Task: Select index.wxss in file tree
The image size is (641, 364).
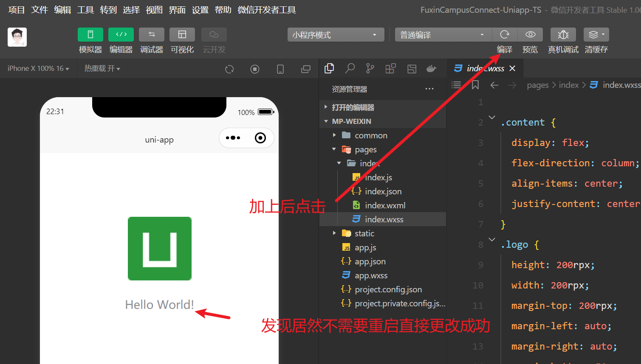Action: 383,219
